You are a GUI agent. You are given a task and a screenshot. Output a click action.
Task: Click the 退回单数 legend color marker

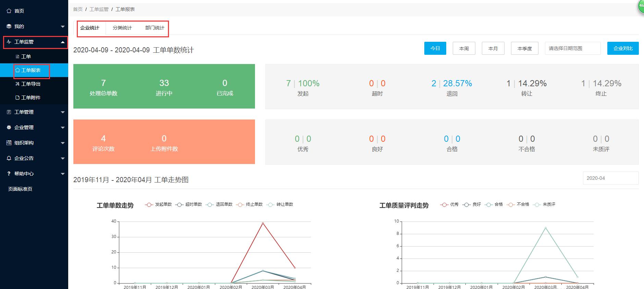click(x=209, y=204)
